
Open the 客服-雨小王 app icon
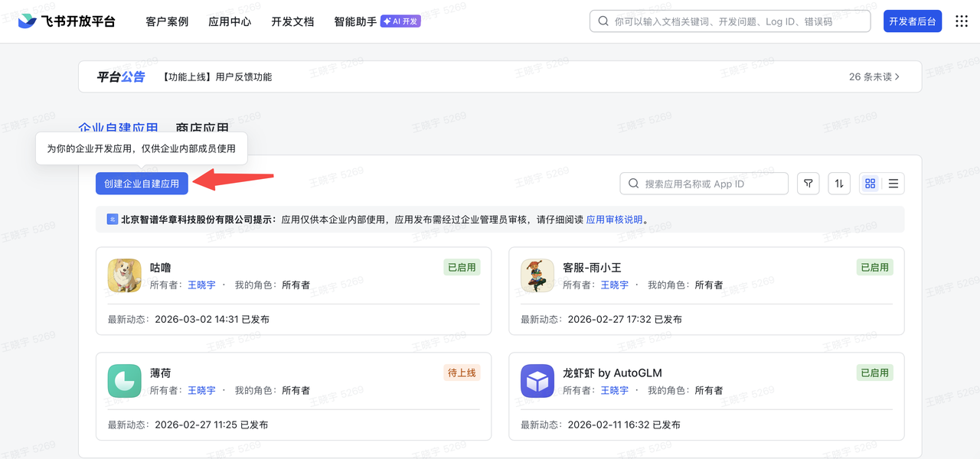tap(537, 275)
